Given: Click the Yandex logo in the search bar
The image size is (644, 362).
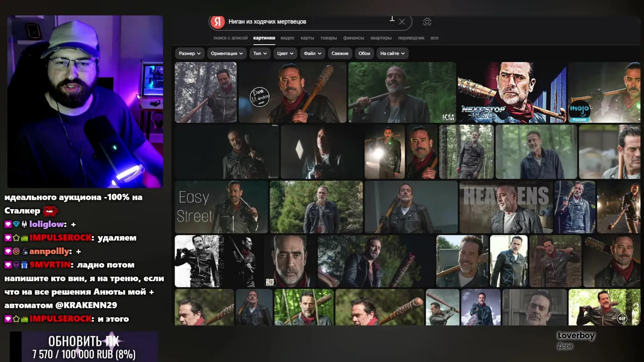Looking at the screenshot, I should 217,22.
